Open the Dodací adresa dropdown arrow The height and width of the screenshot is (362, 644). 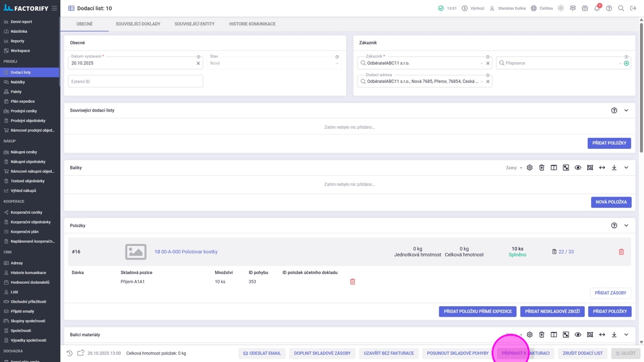tap(481, 81)
